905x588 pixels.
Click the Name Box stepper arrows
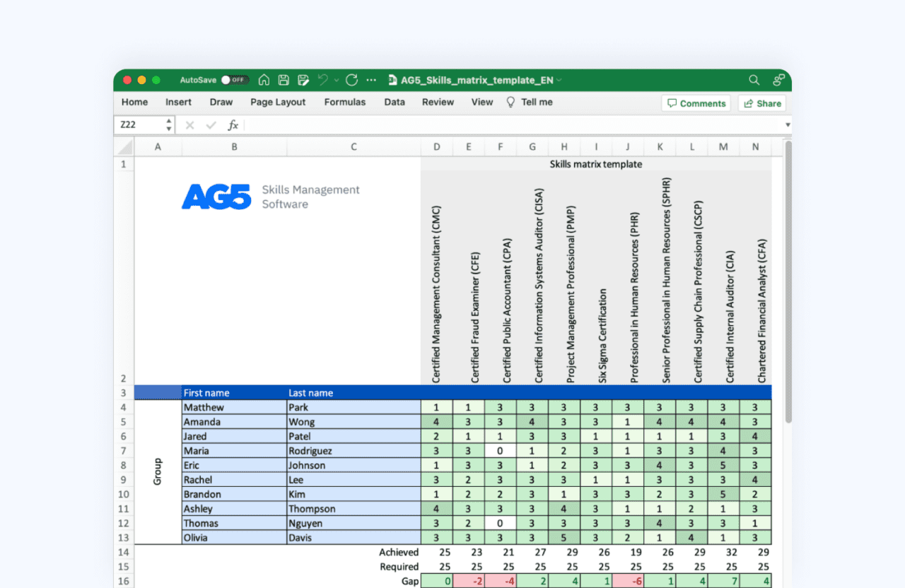[x=168, y=124]
